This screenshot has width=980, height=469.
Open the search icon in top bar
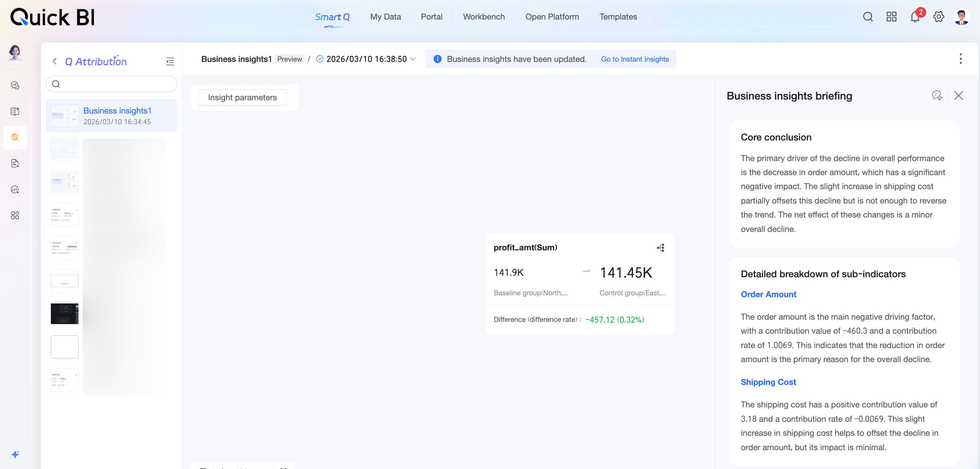868,17
